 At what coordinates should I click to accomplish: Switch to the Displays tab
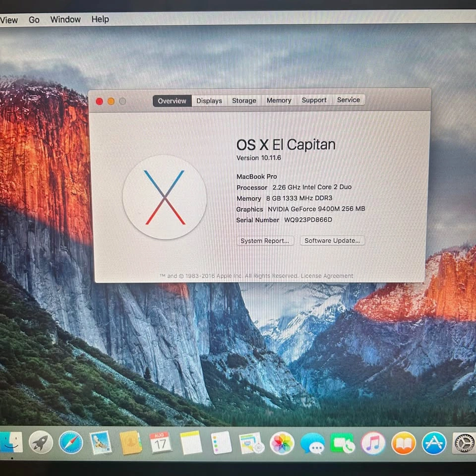tap(209, 101)
